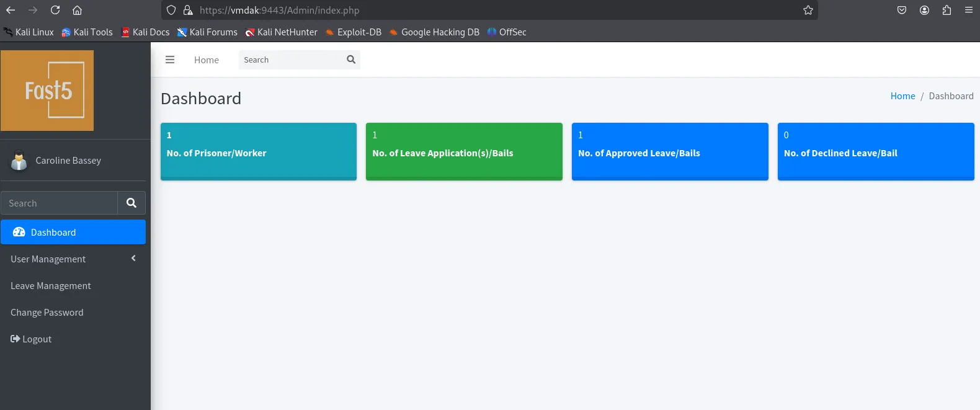Open the Change Password menu item
The image size is (980, 410).
[x=73, y=312]
